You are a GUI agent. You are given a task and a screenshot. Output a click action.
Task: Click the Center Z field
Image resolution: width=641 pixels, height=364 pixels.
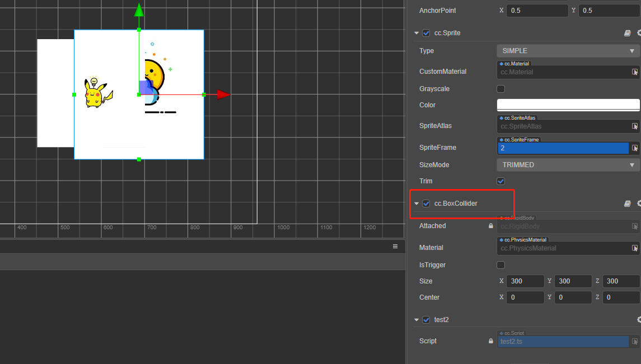pos(621,297)
